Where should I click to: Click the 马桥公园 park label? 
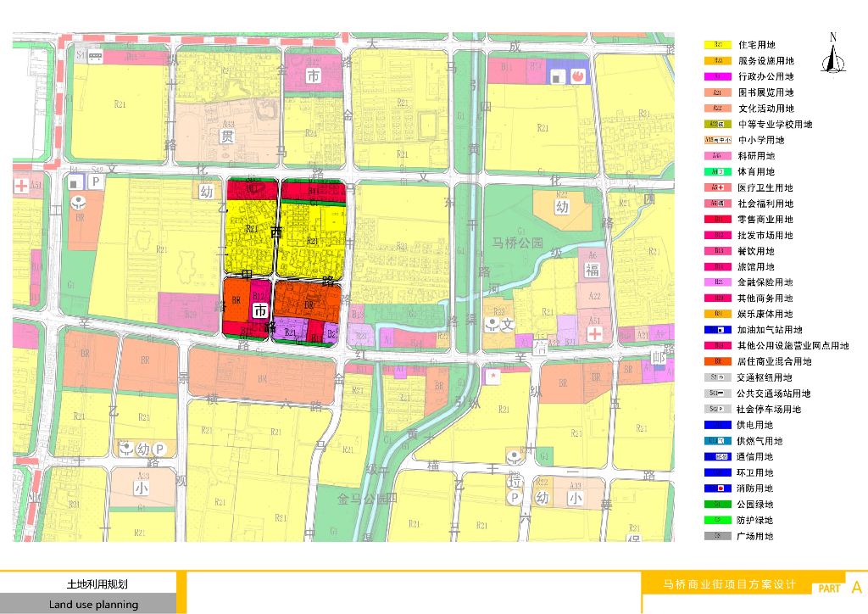click(x=518, y=243)
